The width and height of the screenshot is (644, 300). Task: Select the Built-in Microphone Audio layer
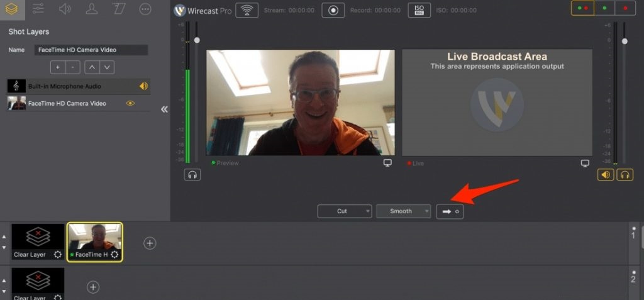click(x=79, y=86)
